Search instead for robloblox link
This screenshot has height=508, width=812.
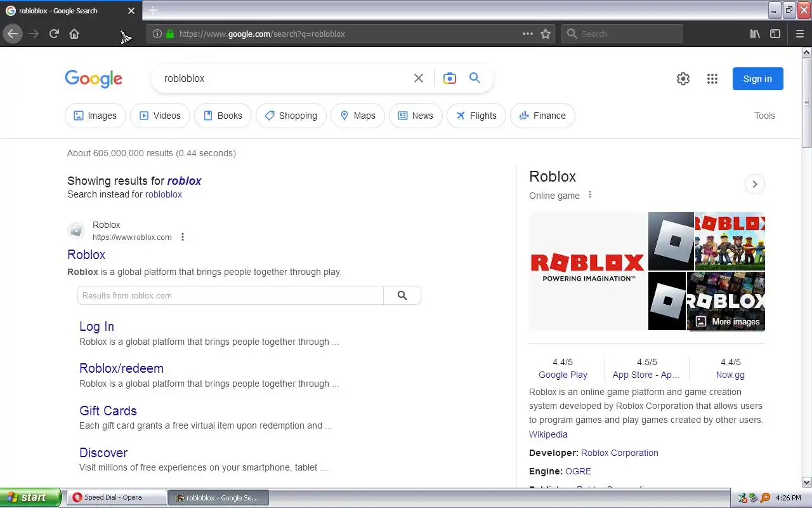(164, 194)
